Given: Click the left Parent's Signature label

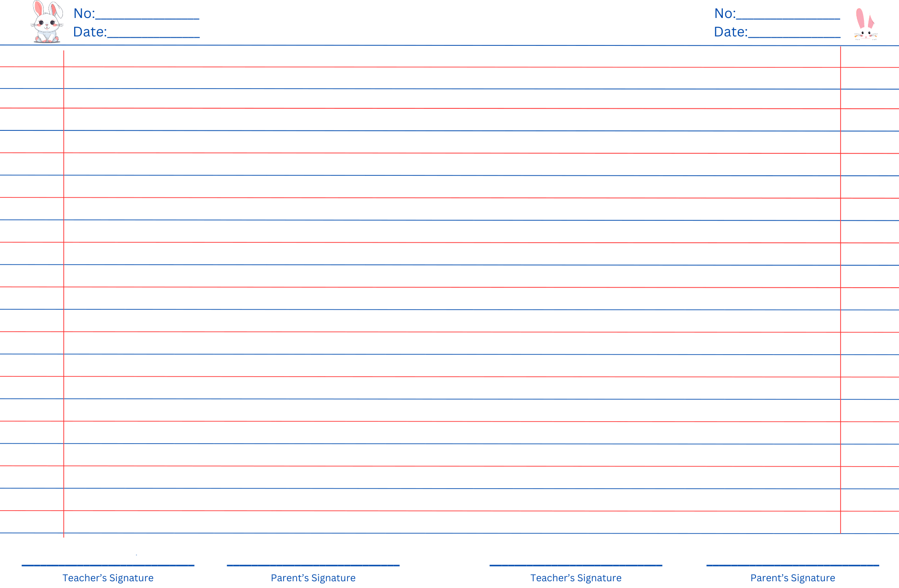Looking at the screenshot, I should 313,578.
